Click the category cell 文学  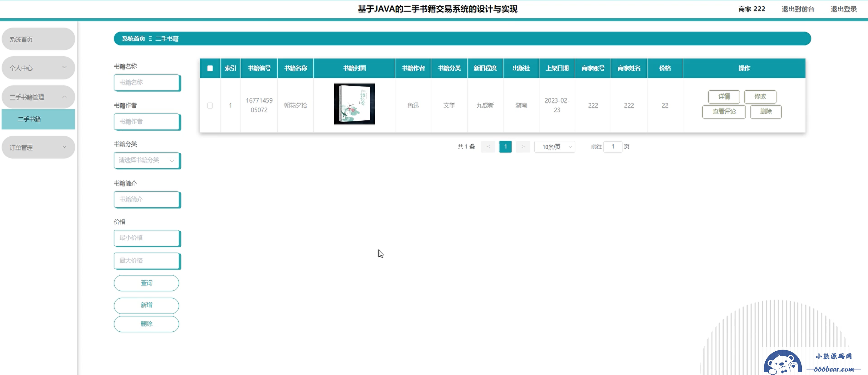[449, 105]
